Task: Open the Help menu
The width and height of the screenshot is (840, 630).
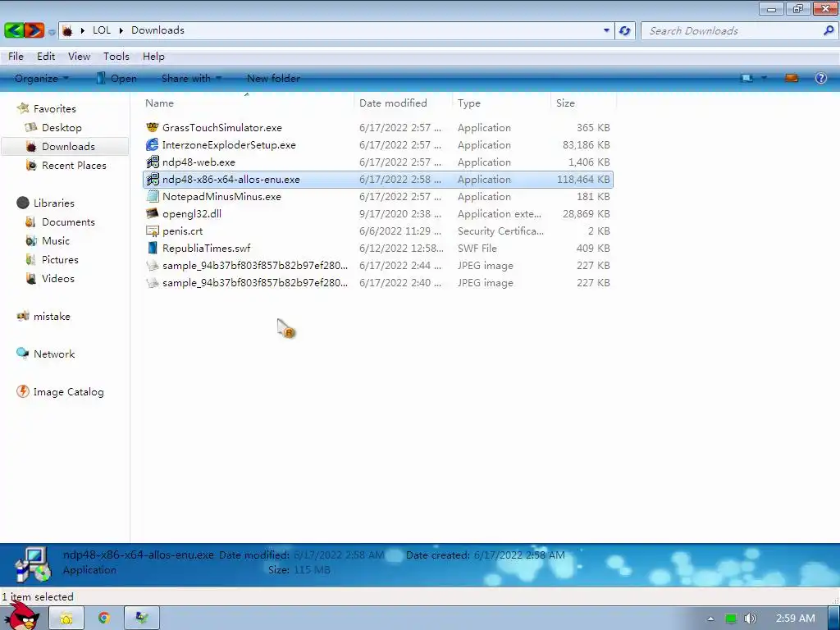Action: pyautogui.click(x=153, y=57)
